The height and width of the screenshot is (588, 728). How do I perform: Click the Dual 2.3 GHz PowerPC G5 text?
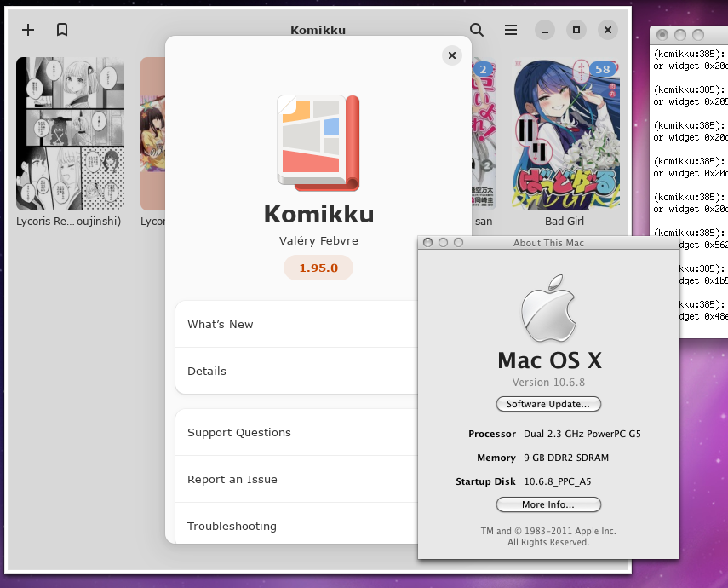582,434
